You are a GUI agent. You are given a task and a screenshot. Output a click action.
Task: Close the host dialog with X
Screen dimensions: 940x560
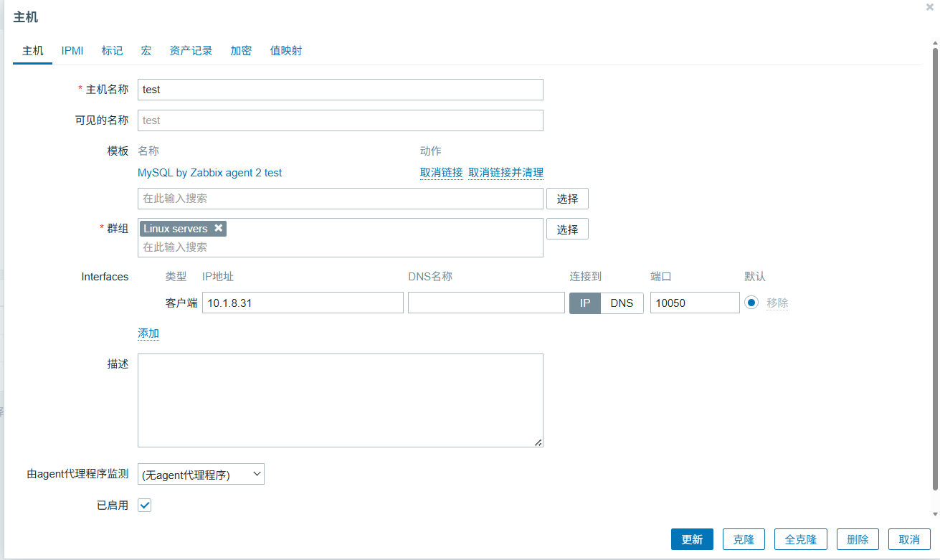pyautogui.click(x=930, y=6)
